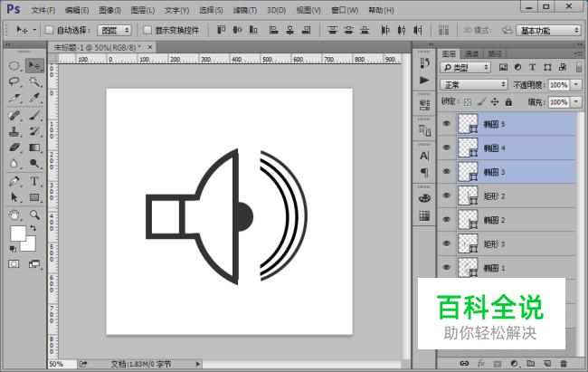Close the 未标题-1 document tab
Screen dimensions: 588x372
[150, 47]
